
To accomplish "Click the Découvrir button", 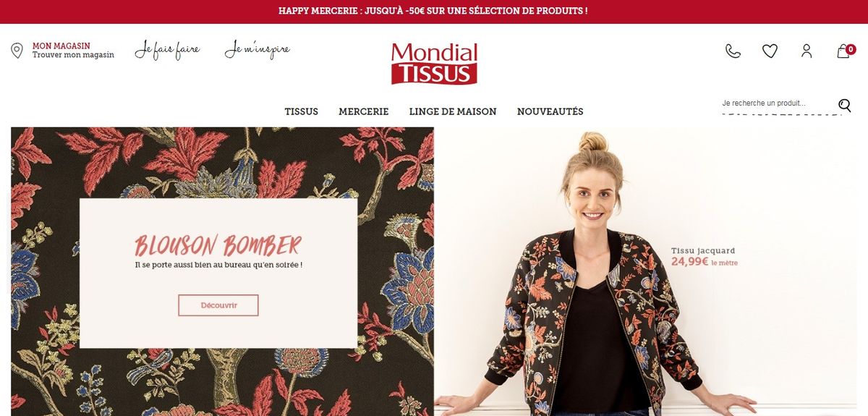I will [218, 305].
